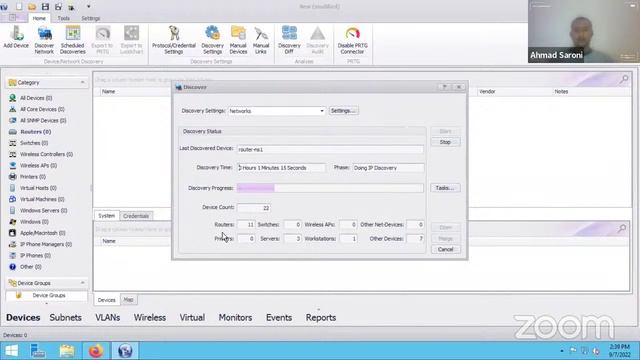640x360 pixels.
Task: Click Last Discovered Device field
Action: pos(330,149)
